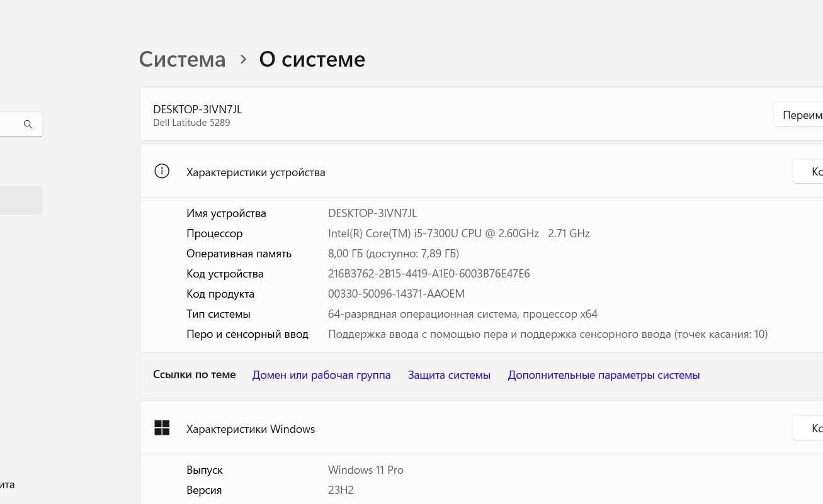Select the device name value DESKTOP-3IVN7JL in specs
This screenshot has width=823, height=504.
(372, 213)
